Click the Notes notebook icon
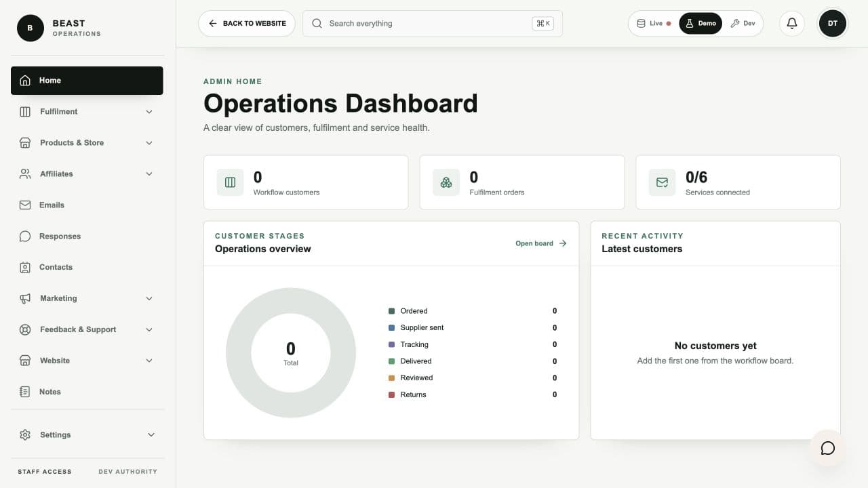The image size is (868, 488). point(25,392)
